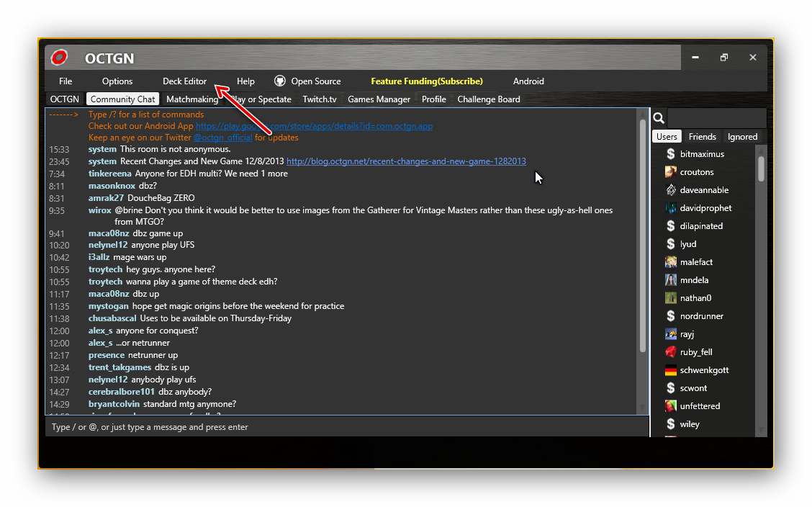The width and height of the screenshot is (812, 507).
Task: Open the Options menu
Action: [x=117, y=81]
